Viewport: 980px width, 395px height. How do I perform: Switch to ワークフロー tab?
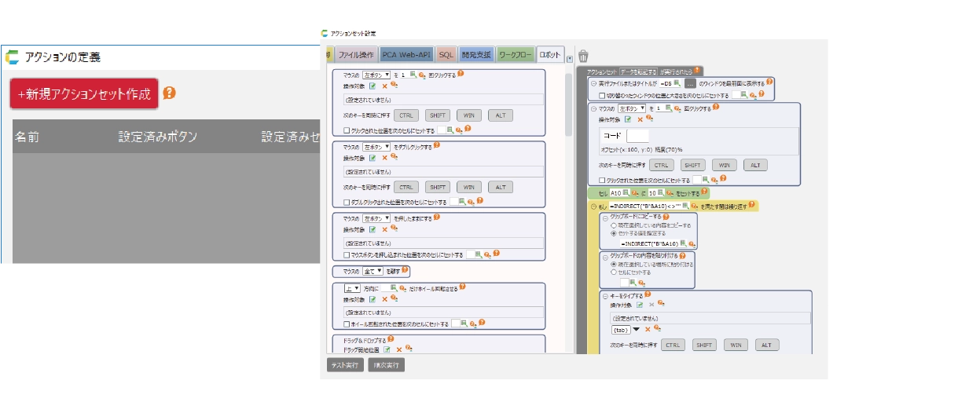point(516,55)
